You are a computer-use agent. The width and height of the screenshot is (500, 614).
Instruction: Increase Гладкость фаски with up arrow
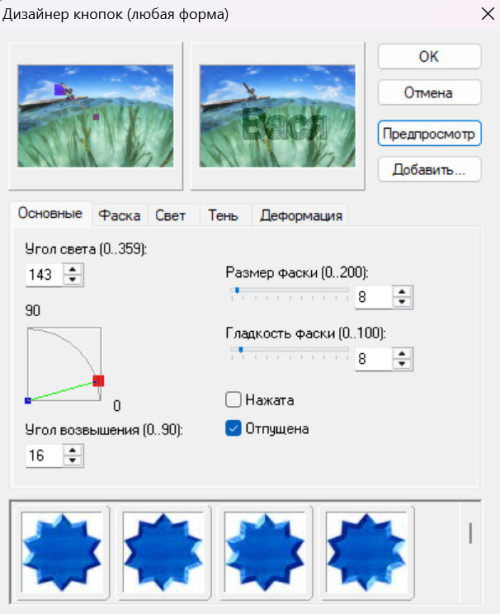(402, 353)
